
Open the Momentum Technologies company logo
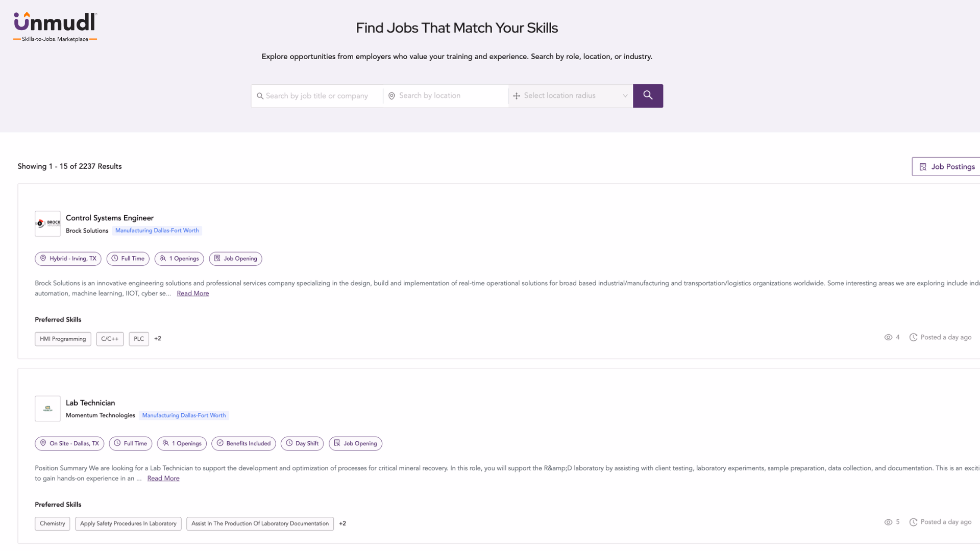coord(47,409)
